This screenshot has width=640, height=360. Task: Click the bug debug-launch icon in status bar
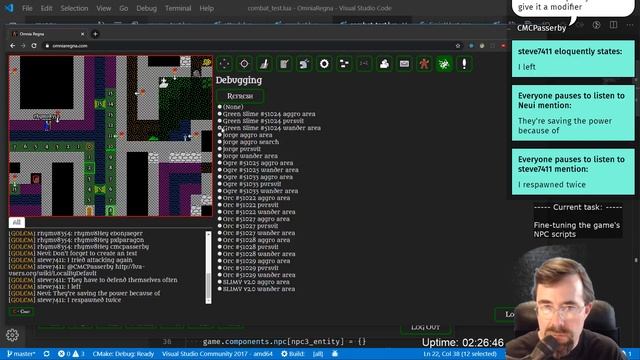click(x=335, y=354)
